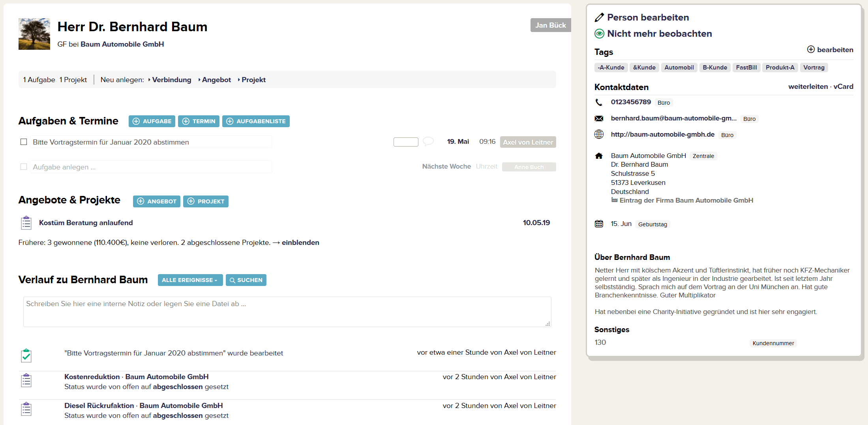This screenshot has height=425, width=868.
Task: Click the birthday calendar icon
Action: (x=599, y=224)
